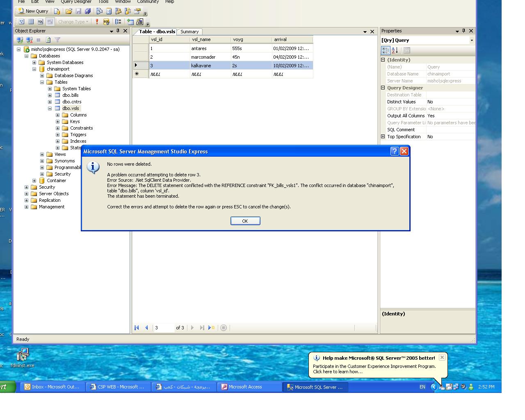
Task: Click the Open File folder icon
Action: pos(69,11)
